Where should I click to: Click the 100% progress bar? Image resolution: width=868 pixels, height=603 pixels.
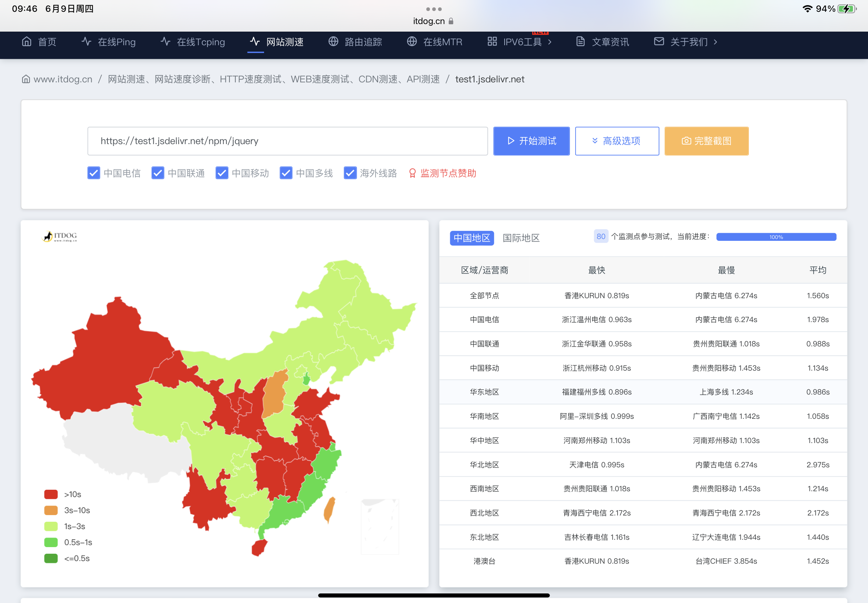pos(776,237)
